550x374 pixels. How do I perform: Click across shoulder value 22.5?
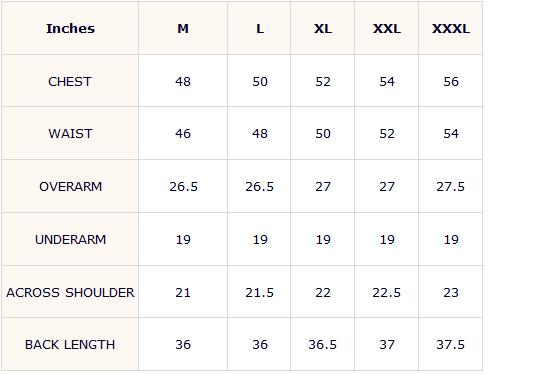[387, 292]
